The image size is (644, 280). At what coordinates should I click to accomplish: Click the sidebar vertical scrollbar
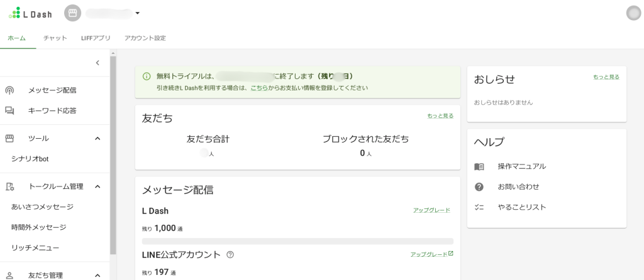click(113, 157)
